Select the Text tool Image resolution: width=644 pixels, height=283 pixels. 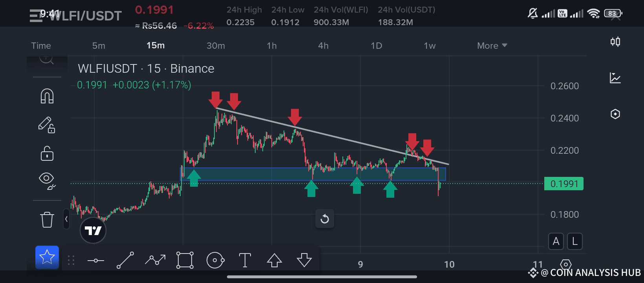(x=245, y=260)
